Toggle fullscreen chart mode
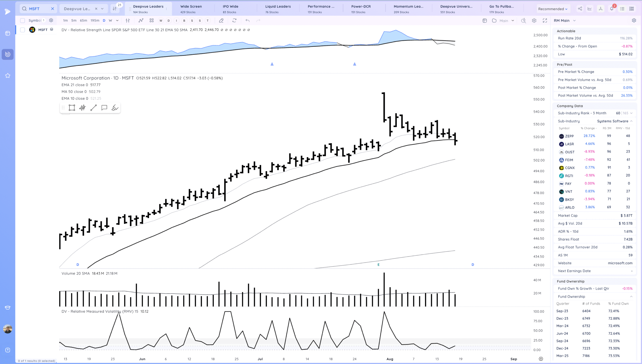This screenshot has height=364, width=642. pos(545,21)
